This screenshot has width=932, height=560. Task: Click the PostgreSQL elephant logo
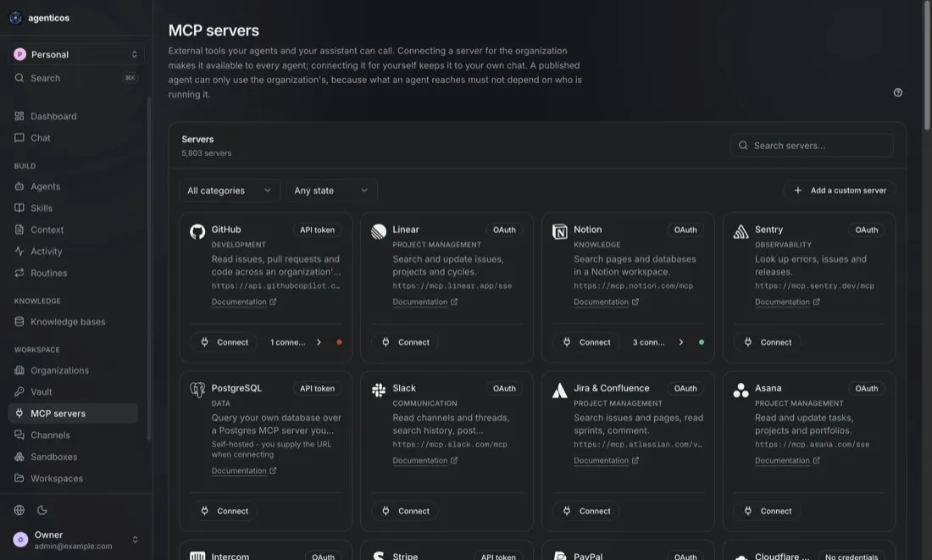pyautogui.click(x=197, y=390)
